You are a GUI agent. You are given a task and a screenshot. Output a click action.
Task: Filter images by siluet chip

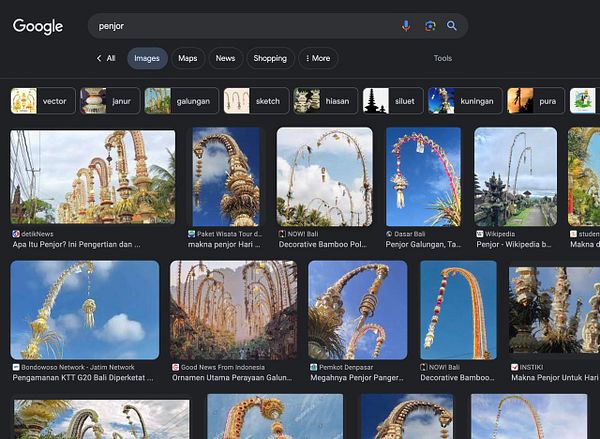393,101
